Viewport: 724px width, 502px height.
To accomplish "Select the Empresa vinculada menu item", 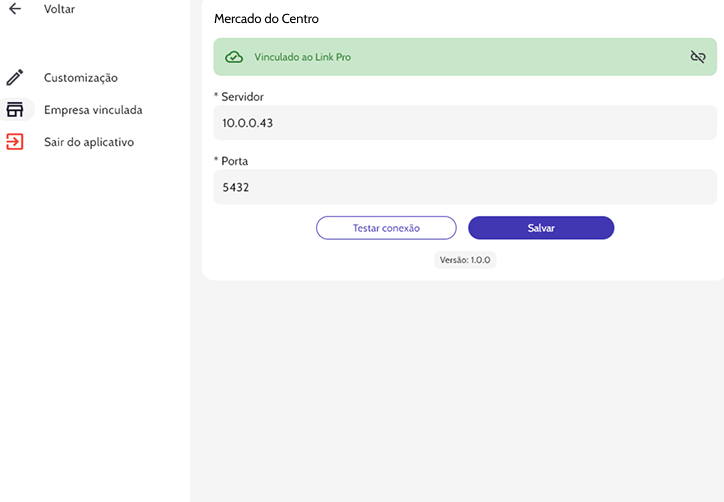I will [93, 110].
